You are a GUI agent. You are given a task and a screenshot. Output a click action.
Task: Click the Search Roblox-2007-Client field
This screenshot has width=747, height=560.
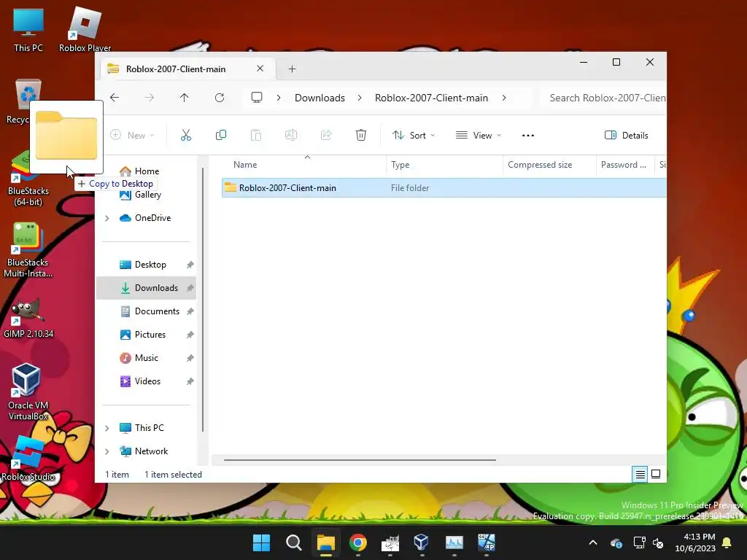coord(603,98)
